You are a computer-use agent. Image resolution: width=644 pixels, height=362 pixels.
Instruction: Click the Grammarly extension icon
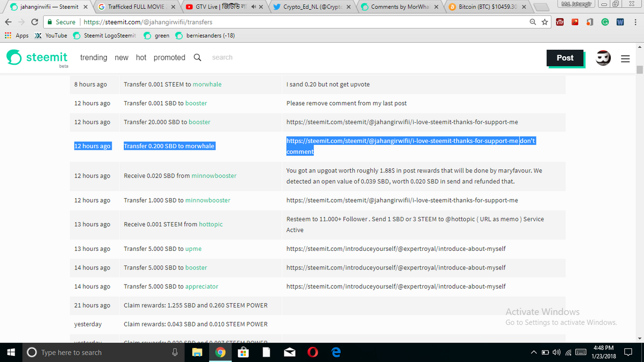click(605, 22)
